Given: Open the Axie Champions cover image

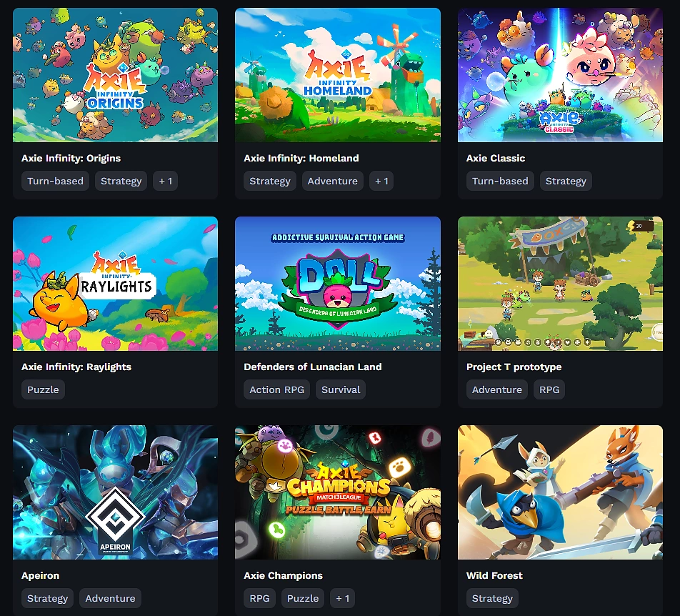Looking at the screenshot, I should coord(338,492).
